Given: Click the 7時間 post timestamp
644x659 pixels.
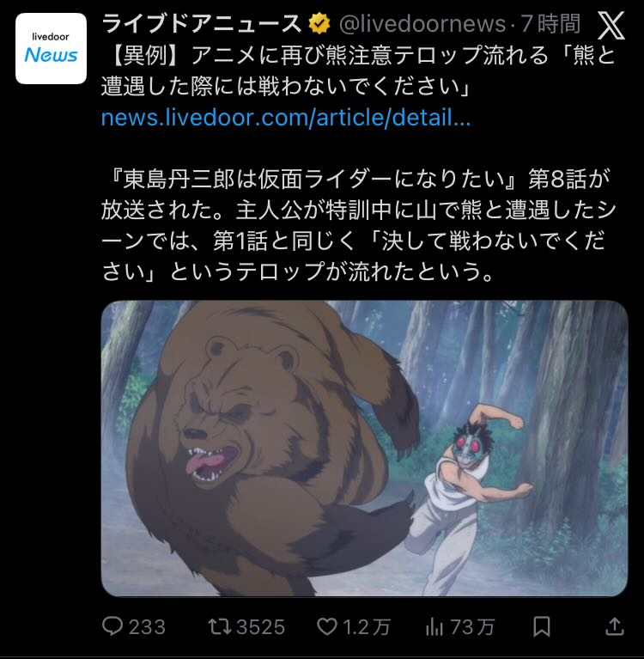Looking at the screenshot, I should [x=550, y=23].
